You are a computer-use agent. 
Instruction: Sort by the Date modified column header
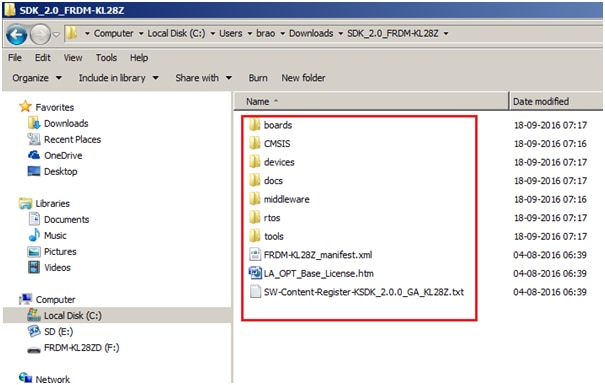pyautogui.click(x=556, y=101)
